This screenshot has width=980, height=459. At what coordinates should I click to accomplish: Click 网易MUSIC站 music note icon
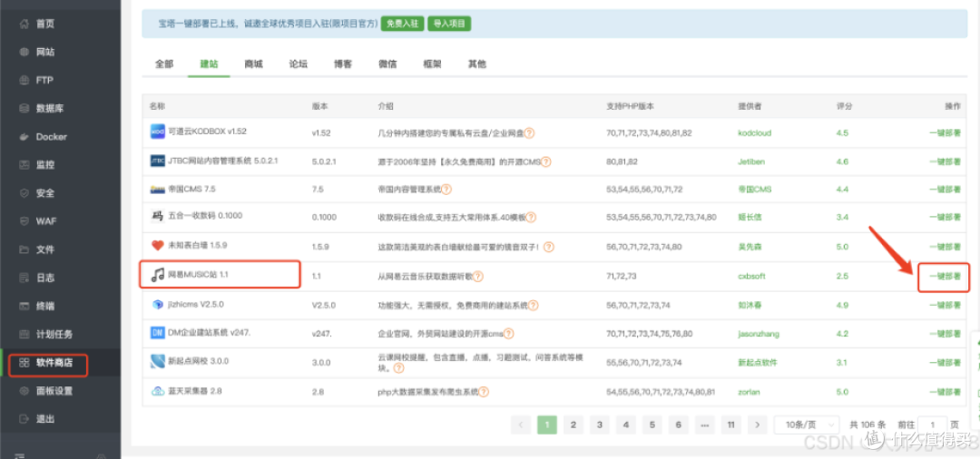(x=158, y=275)
